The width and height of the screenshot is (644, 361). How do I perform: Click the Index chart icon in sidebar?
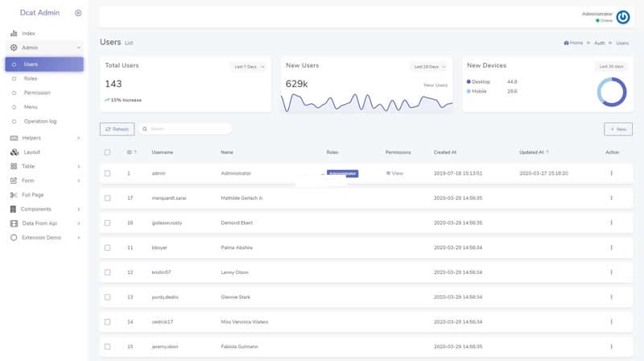pyautogui.click(x=14, y=33)
